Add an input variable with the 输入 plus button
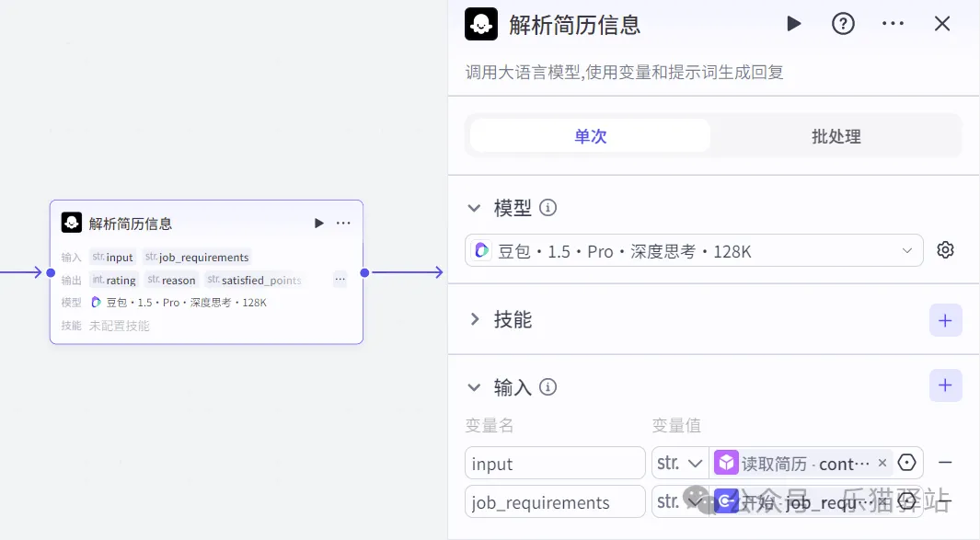 coord(945,386)
